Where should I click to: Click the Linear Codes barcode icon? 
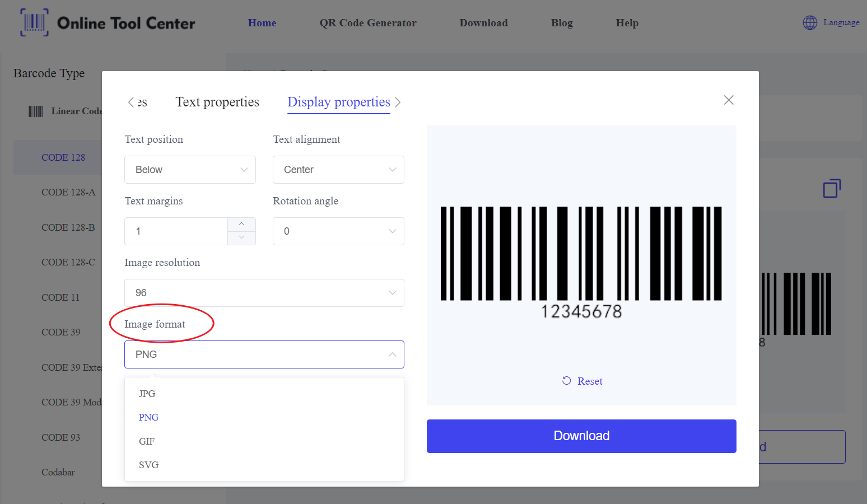tap(36, 111)
